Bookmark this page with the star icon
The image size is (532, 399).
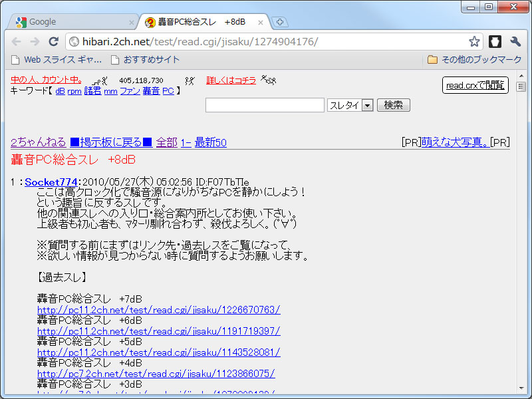[474, 41]
